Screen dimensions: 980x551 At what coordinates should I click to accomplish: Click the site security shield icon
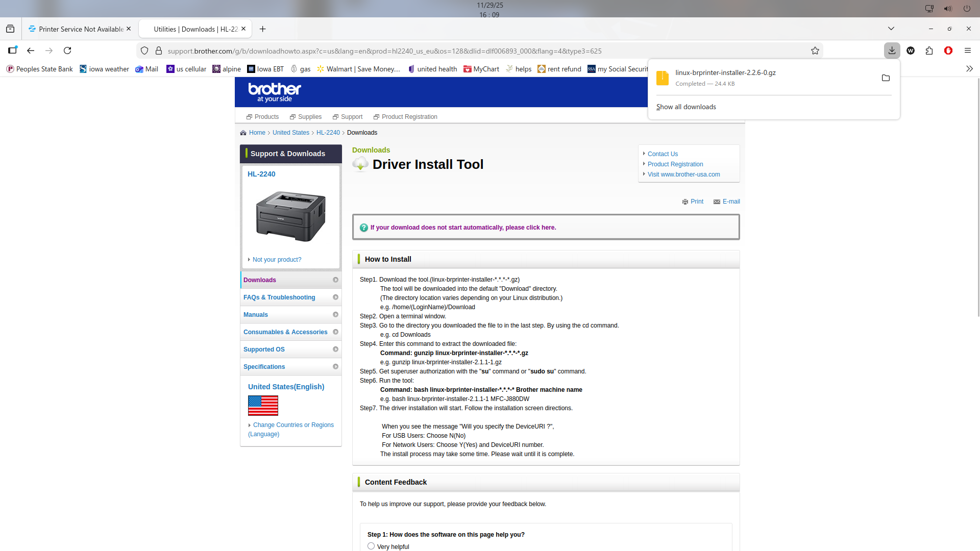[144, 51]
